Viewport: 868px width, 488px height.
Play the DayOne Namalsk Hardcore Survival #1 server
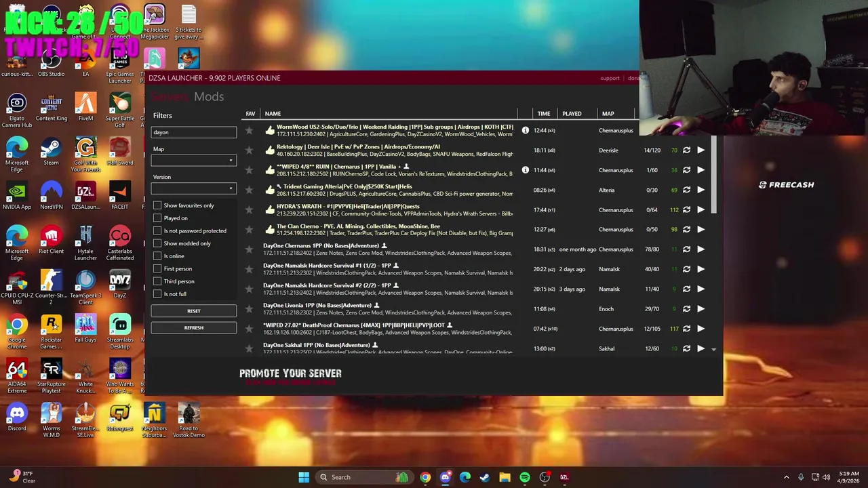[x=701, y=269]
